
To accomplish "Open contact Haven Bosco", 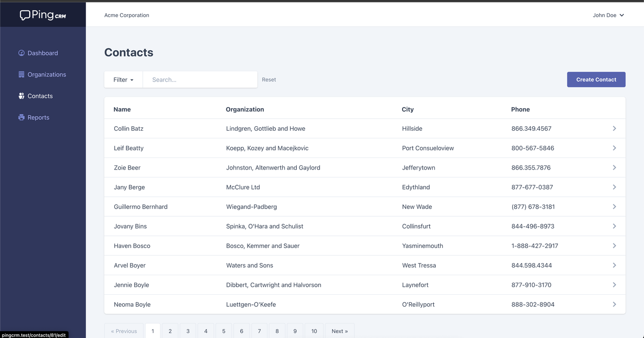I will tap(132, 246).
